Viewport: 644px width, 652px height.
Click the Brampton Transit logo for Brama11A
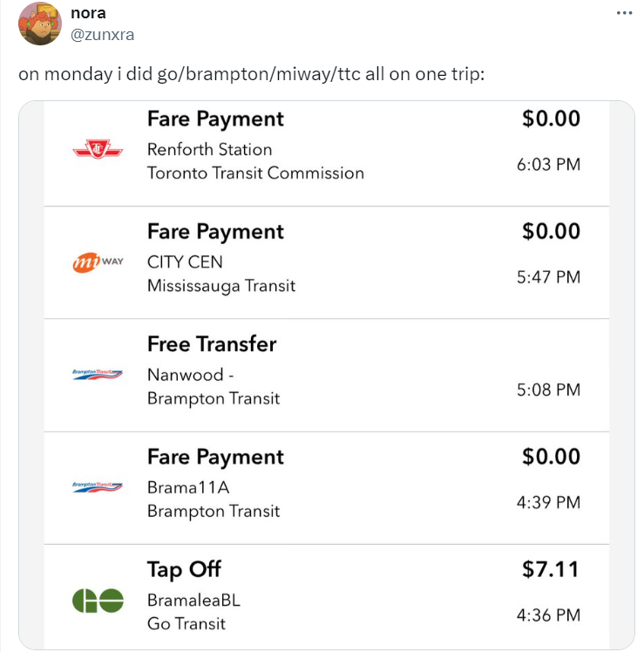(97, 487)
